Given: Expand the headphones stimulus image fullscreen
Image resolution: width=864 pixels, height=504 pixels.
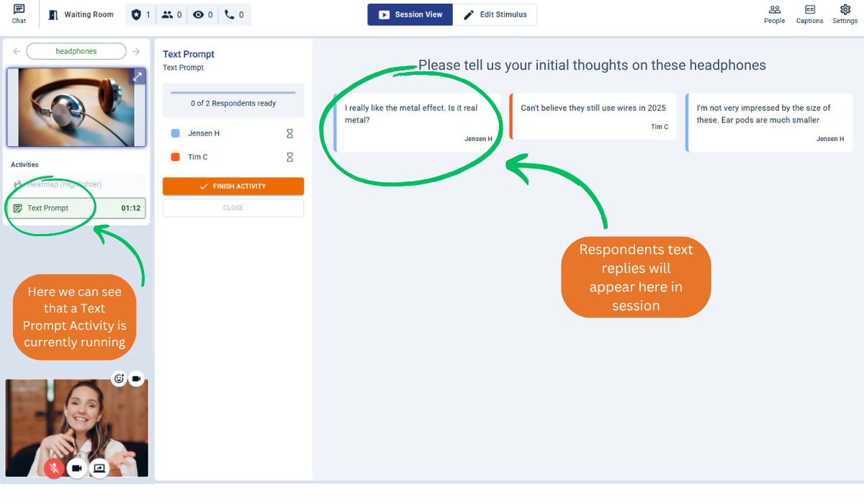Looking at the screenshot, I should 138,76.
